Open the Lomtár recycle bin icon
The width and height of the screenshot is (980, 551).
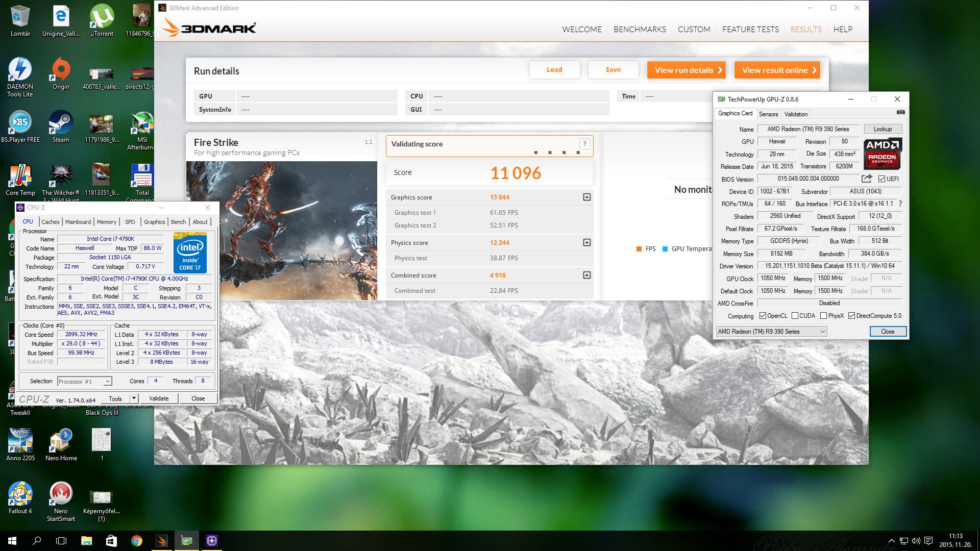(x=20, y=20)
